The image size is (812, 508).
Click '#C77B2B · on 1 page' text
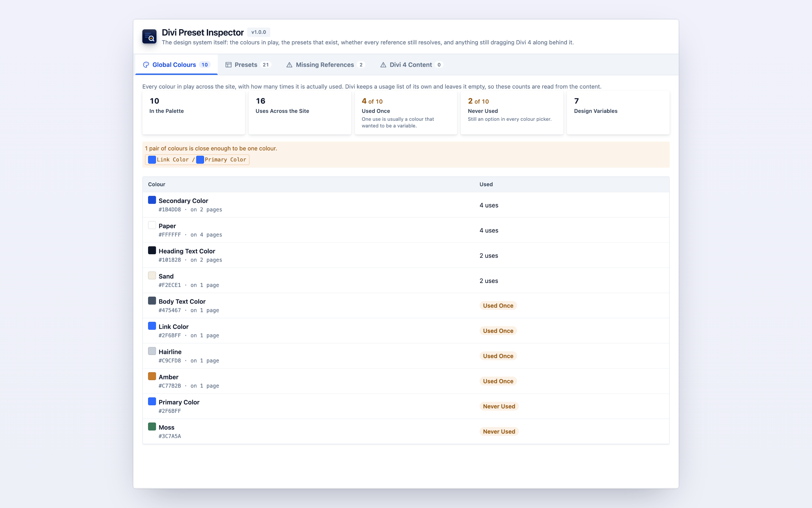click(189, 386)
